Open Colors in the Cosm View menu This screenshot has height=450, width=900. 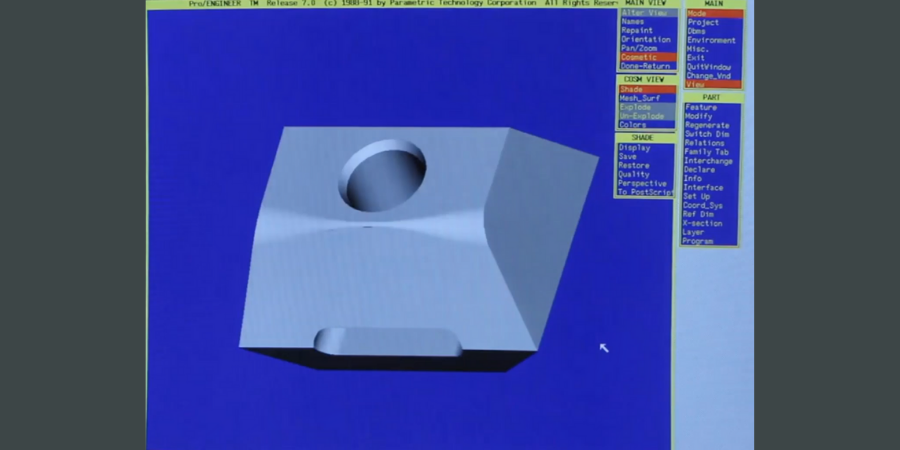(633, 125)
